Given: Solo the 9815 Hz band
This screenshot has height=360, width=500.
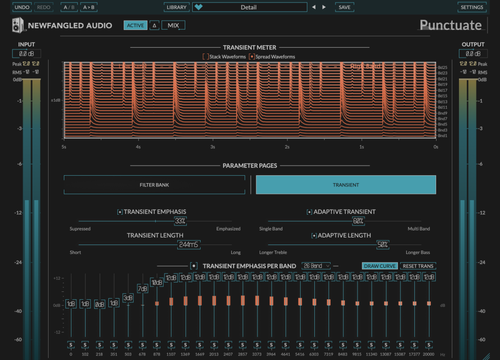Looking at the screenshot, I should (x=357, y=345).
